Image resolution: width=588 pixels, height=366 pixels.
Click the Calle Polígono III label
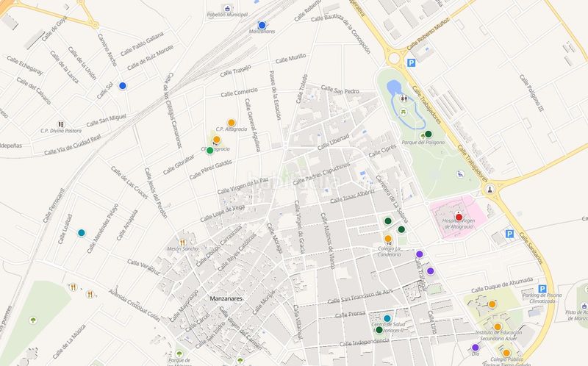[531, 93]
